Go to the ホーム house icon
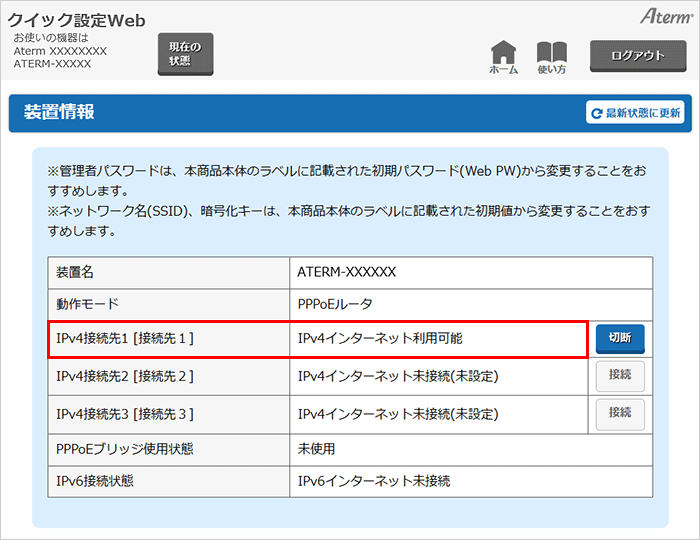This screenshot has width=700, height=540. (x=503, y=54)
